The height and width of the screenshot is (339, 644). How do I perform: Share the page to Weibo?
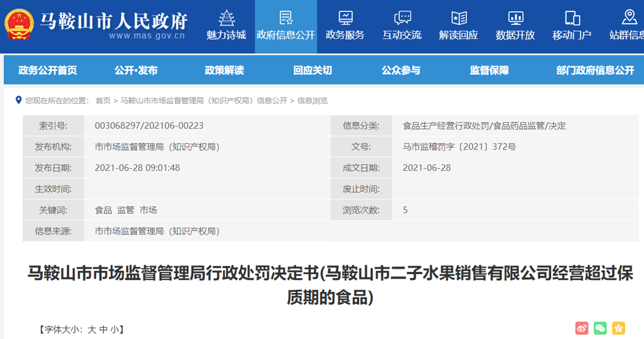point(582,328)
